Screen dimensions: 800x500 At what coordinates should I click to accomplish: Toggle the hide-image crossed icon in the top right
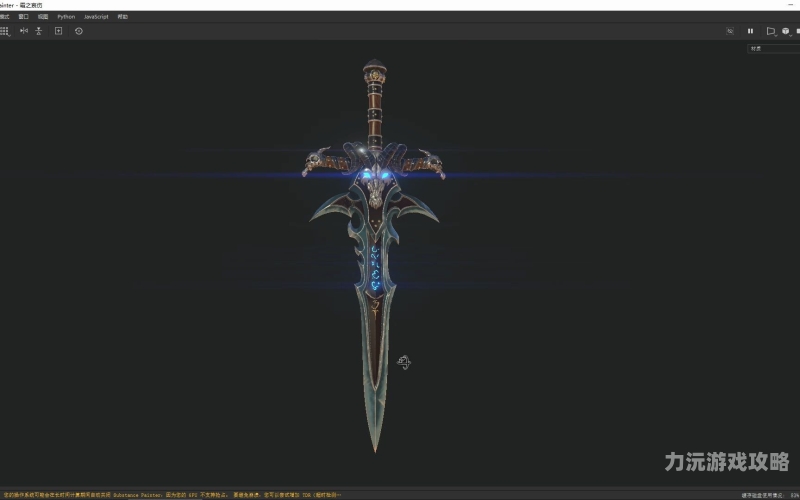coord(730,31)
